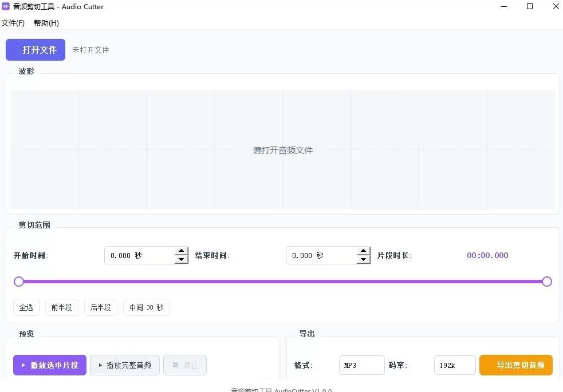Increase 开始时间 with the up arrow
Viewport: 563px width, 392px height.
(x=182, y=251)
